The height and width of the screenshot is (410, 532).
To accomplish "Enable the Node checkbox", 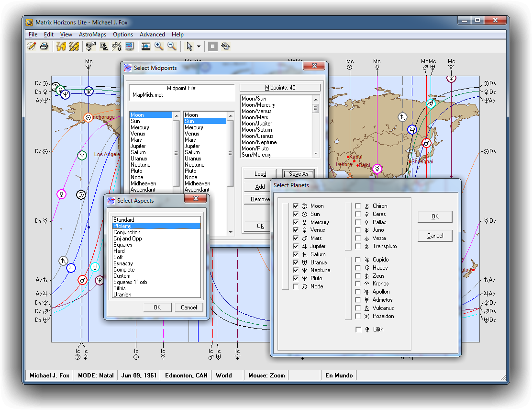I will (x=296, y=286).
